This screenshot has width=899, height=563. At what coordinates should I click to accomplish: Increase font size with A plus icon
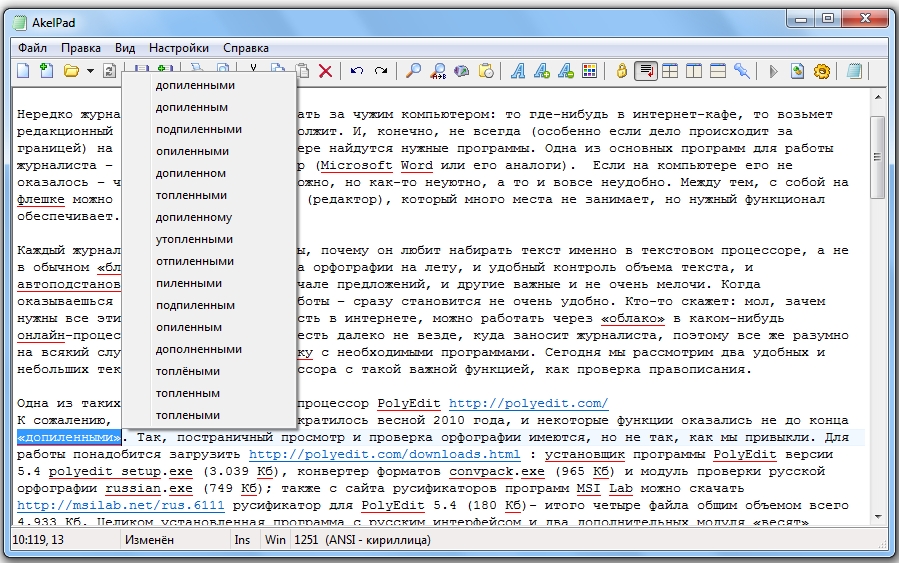pos(542,71)
